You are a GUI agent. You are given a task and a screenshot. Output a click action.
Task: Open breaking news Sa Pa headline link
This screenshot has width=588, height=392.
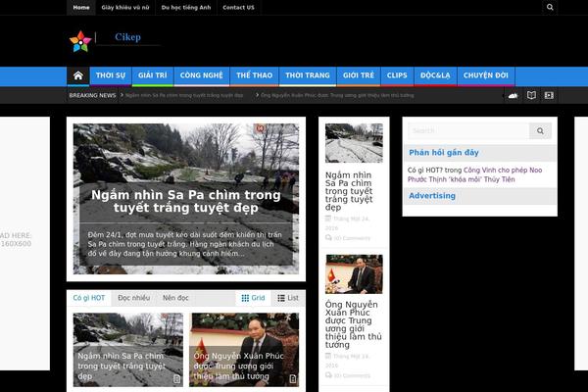(x=184, y=96)
